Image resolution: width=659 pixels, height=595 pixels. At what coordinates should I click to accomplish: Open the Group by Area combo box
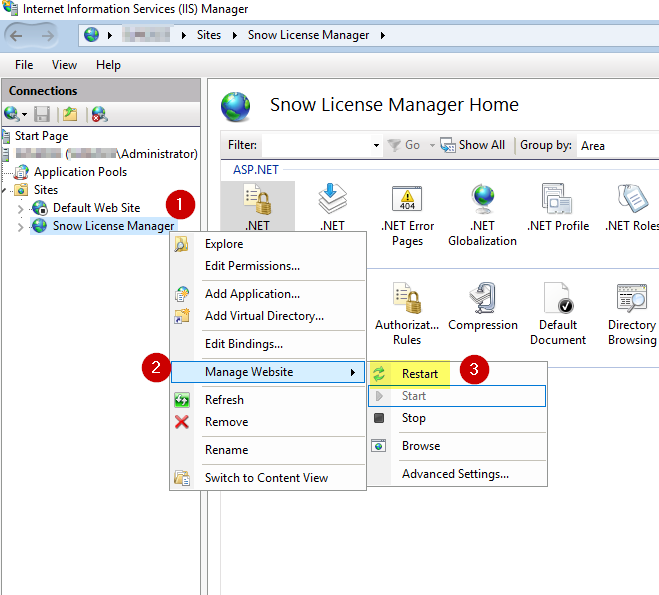pos(618,146)
